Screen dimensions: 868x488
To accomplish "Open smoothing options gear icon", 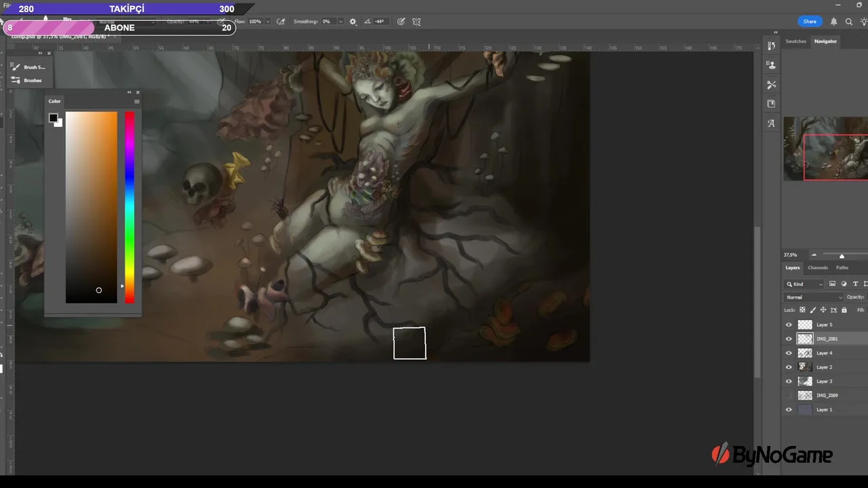I will 353,22.
